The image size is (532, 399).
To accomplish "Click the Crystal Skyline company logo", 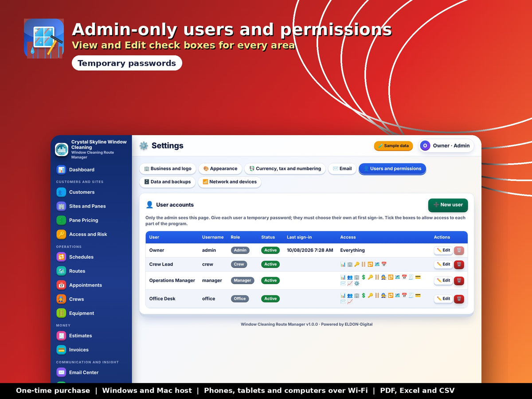I will (x=62, y=150).
